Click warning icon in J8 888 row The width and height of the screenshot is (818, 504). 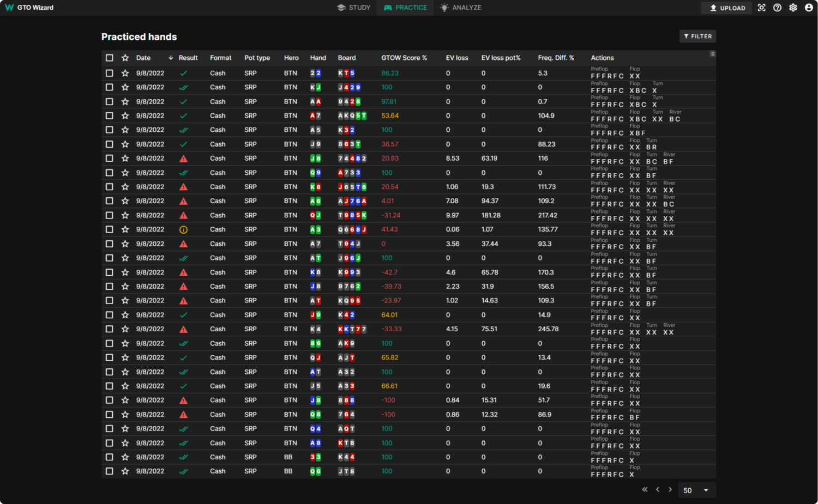(184, 400)
